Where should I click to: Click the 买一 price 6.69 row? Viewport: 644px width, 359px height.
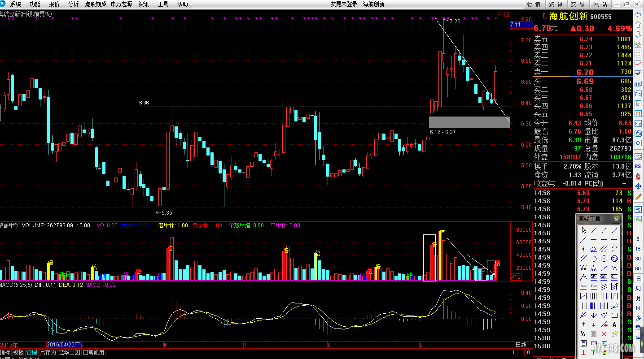click(583, 82)
